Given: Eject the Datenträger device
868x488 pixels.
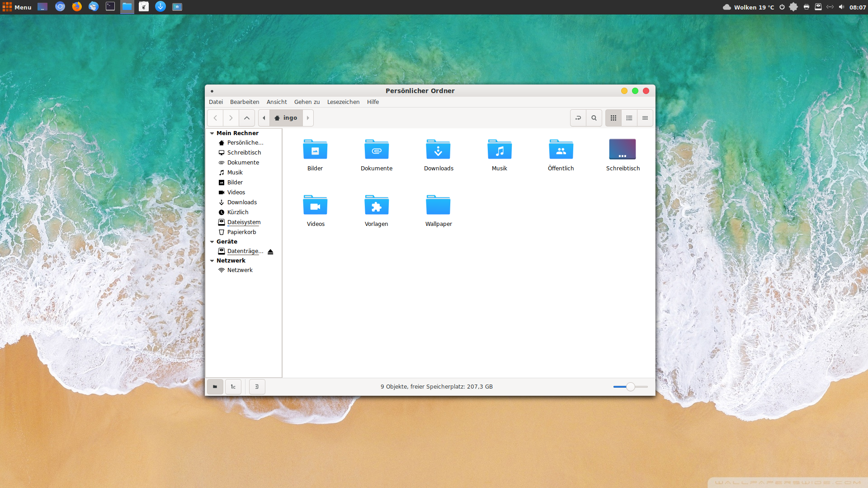Looking at the screenshot, I should pyautogui.click(x=270, y=252).
